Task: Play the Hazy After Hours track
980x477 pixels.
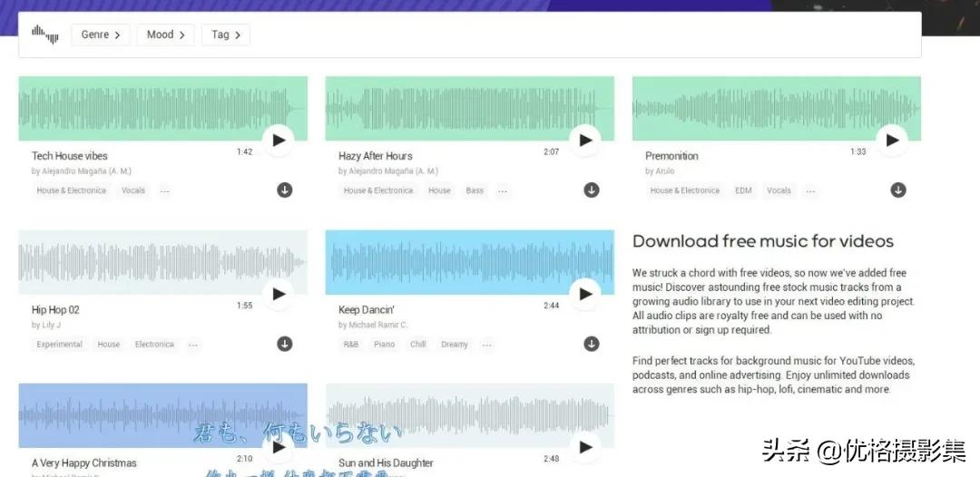Action: click(585, 141)
